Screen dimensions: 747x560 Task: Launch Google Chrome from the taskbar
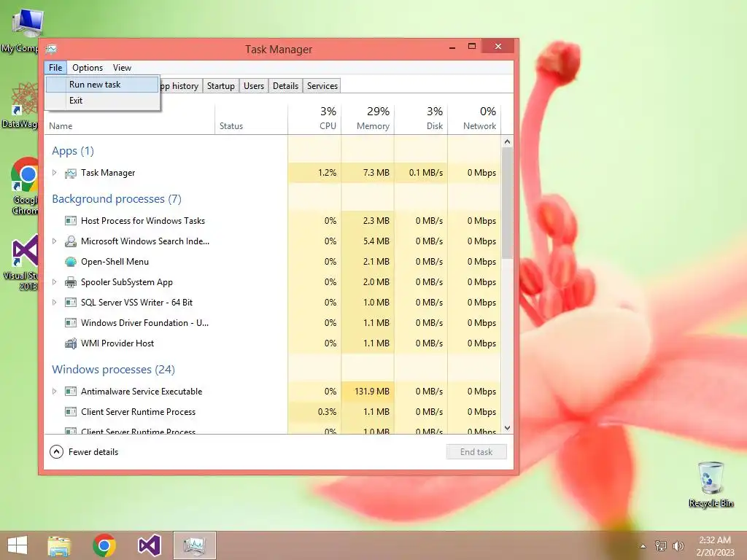pos(104,545)
